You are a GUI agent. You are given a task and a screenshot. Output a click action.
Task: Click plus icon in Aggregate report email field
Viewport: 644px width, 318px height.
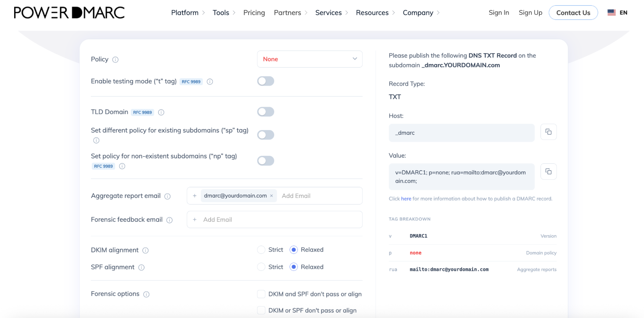(195, 196)
